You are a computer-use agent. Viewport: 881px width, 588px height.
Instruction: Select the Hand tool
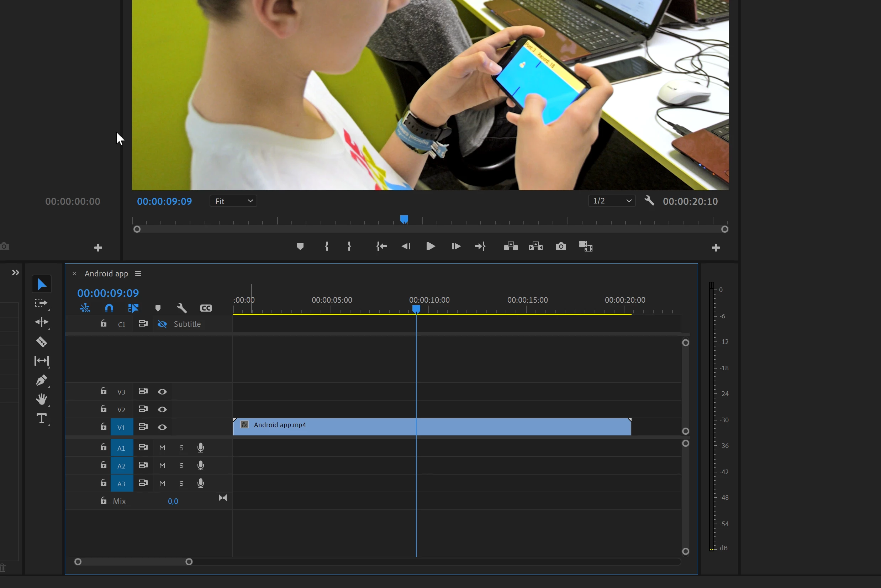41,399
